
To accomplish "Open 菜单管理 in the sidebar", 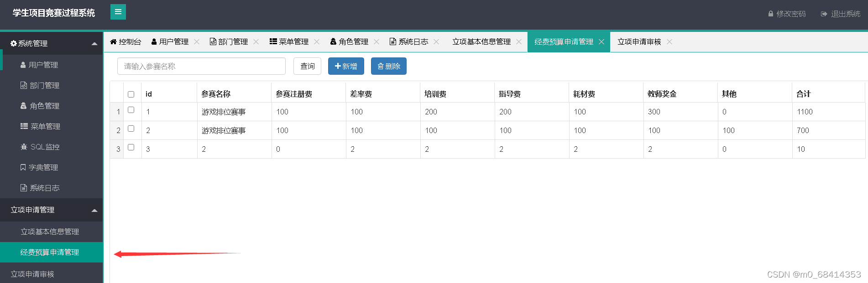I will point(52,127).
